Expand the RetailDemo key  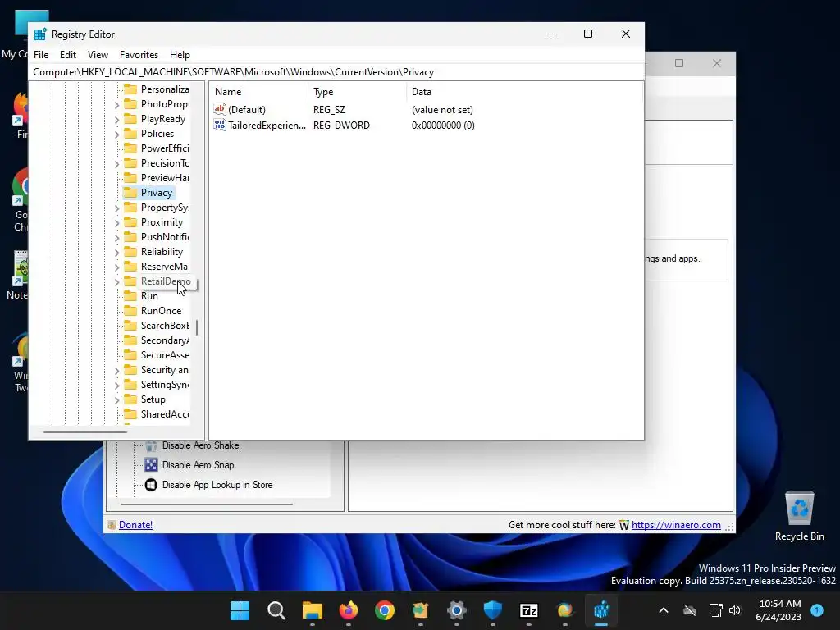(x=116, y=282)
